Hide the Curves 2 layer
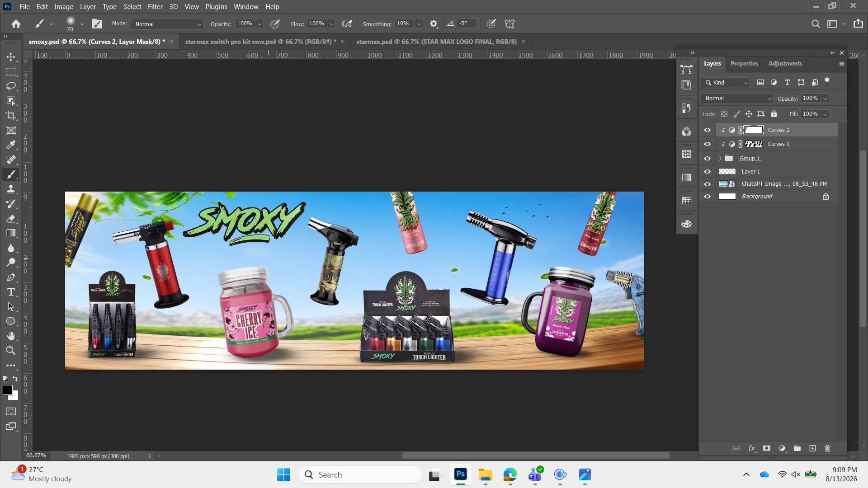The image size is (868, 488). coord(708,130)
